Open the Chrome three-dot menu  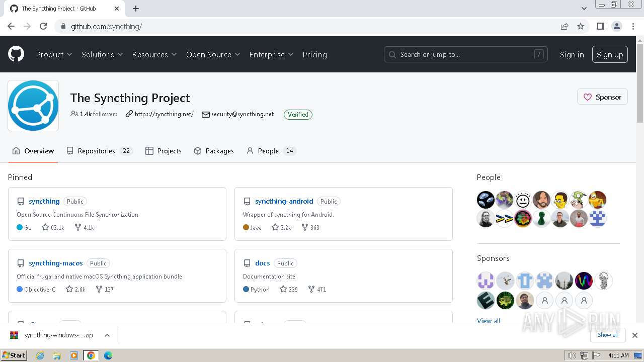coord(633,26)
